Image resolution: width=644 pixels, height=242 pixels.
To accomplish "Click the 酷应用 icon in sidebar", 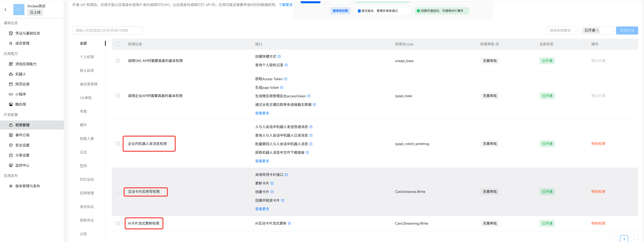I will 11,104.
